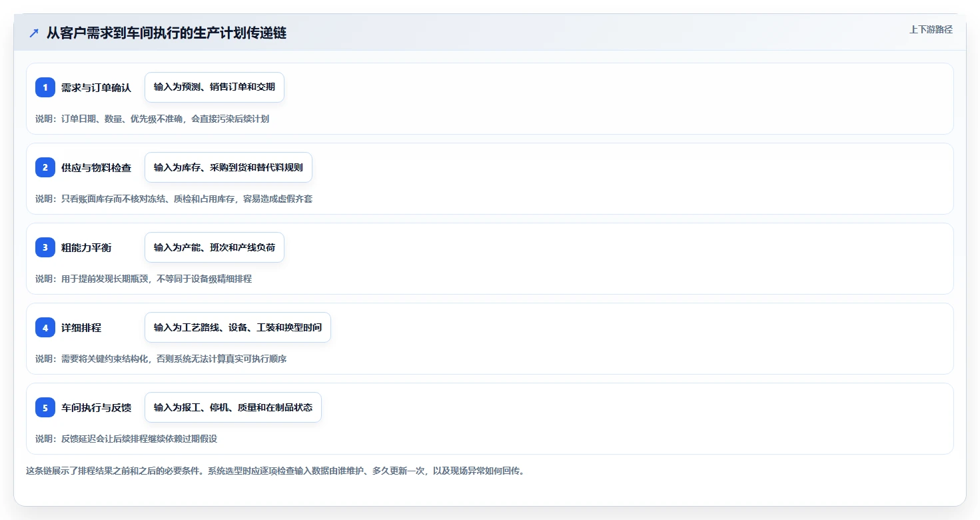
Task: Click step number 5 badge
Action: coord(45,407)
